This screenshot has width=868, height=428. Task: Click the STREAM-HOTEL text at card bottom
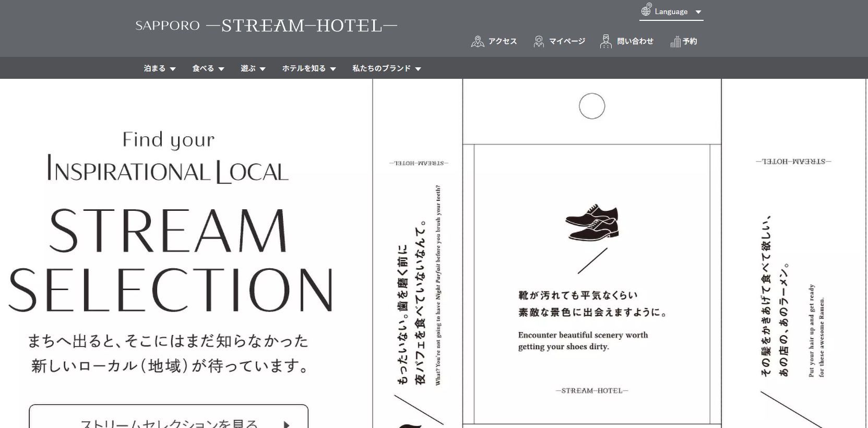[x=592, y=390]
